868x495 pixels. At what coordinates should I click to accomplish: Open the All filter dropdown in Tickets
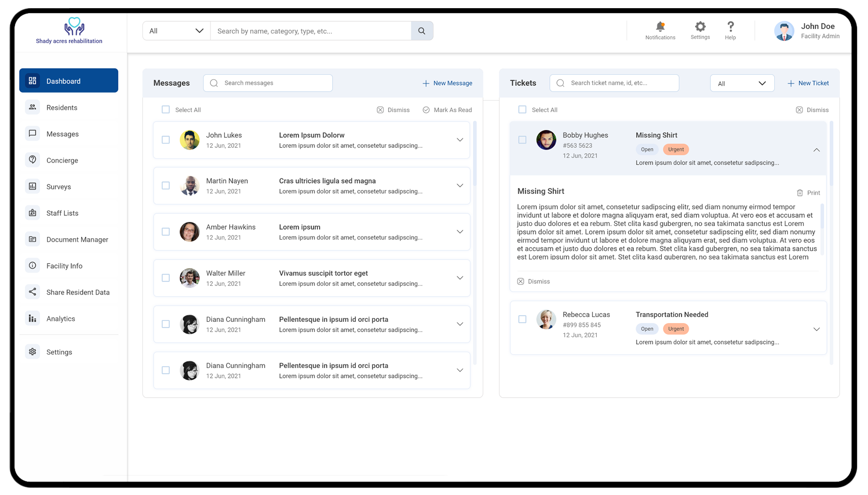[x=742, y=83]
